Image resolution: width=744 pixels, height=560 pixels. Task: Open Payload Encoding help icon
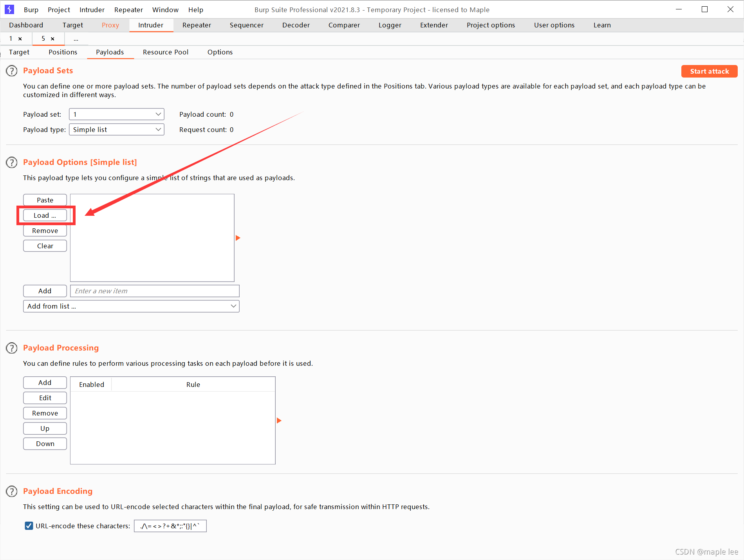coord(12,491)
